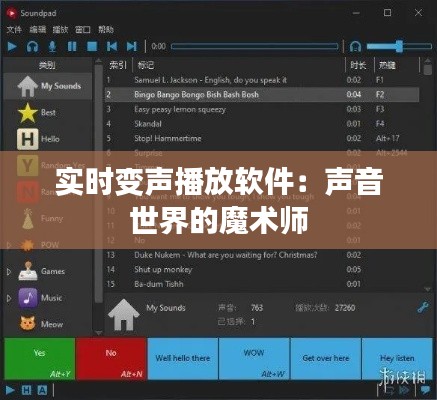The height and width of the screenshot is (400, 437).
Task: Open the 播放 menu
Action: (x=60, y=30)
